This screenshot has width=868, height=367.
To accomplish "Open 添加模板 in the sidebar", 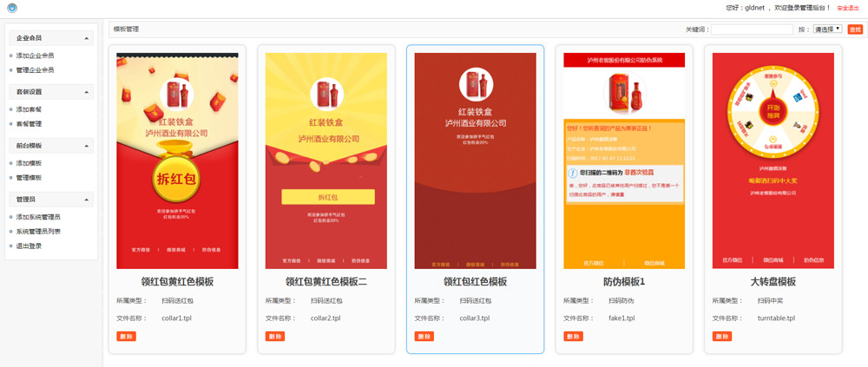I will (29, 163).
